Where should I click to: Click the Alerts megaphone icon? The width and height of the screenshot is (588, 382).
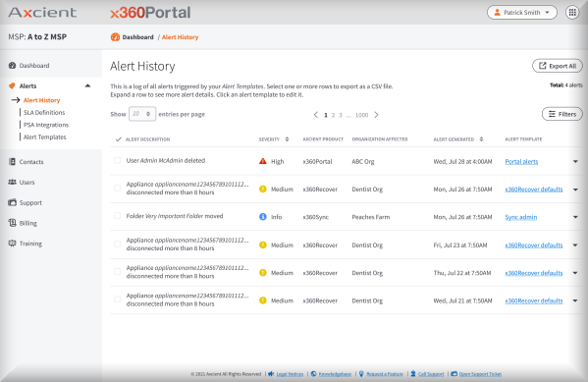[12, 86]
